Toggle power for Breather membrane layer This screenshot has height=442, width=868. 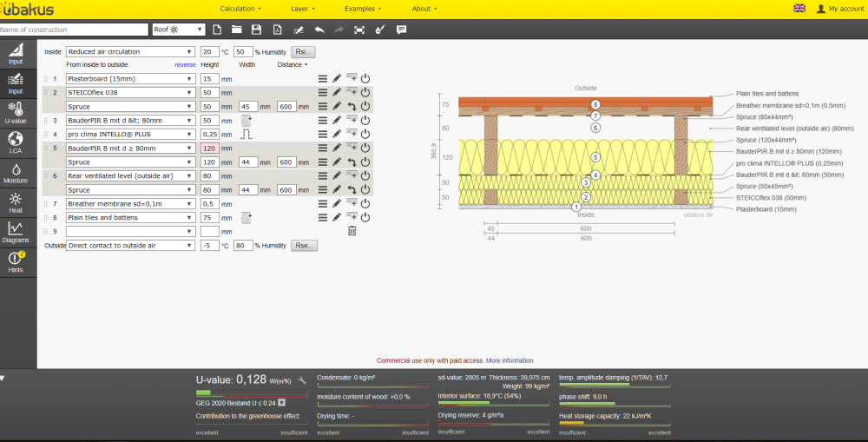coord(365,203)
